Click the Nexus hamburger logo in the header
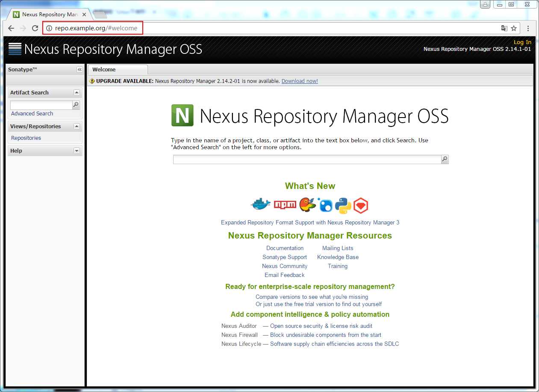Image resolution: width=539 pixels, height=392 pixels. [x=15, y=49]
